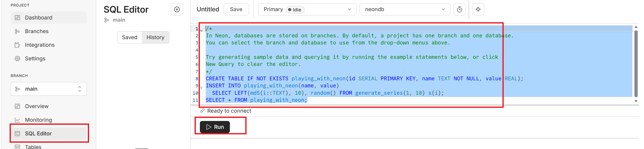
Task: Click the branch icon inside main selector
Action: point(17,89)
